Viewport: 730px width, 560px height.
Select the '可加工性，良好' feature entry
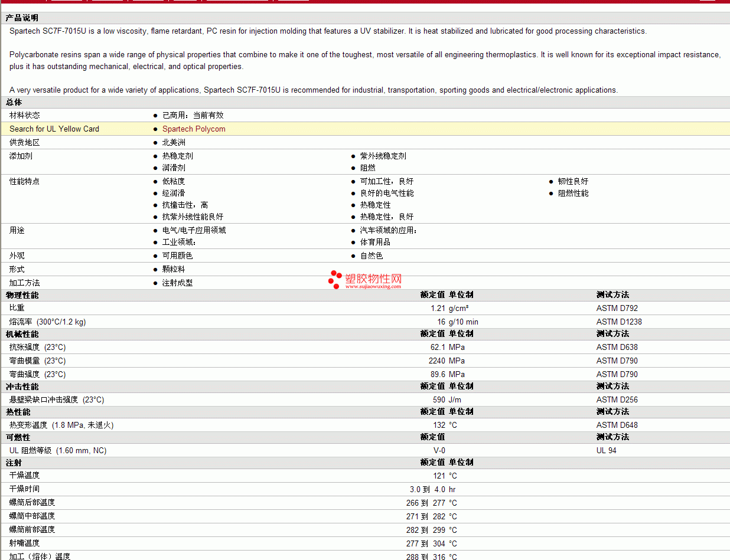tap(387, 181)
